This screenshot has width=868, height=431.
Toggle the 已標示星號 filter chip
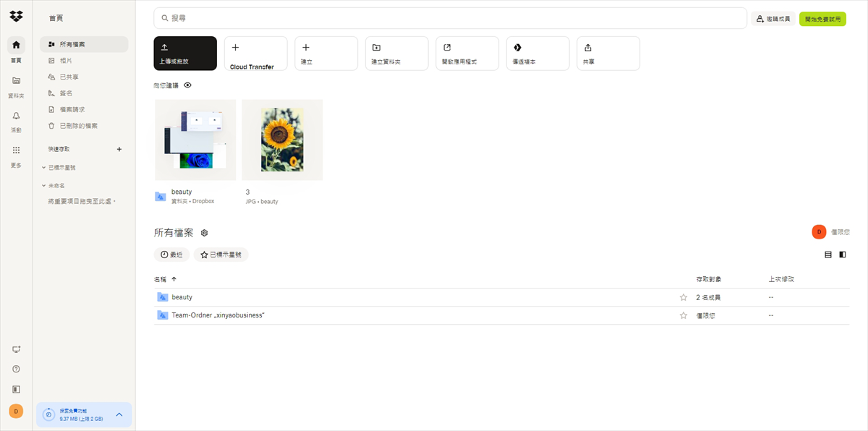[x=221, y=255]
